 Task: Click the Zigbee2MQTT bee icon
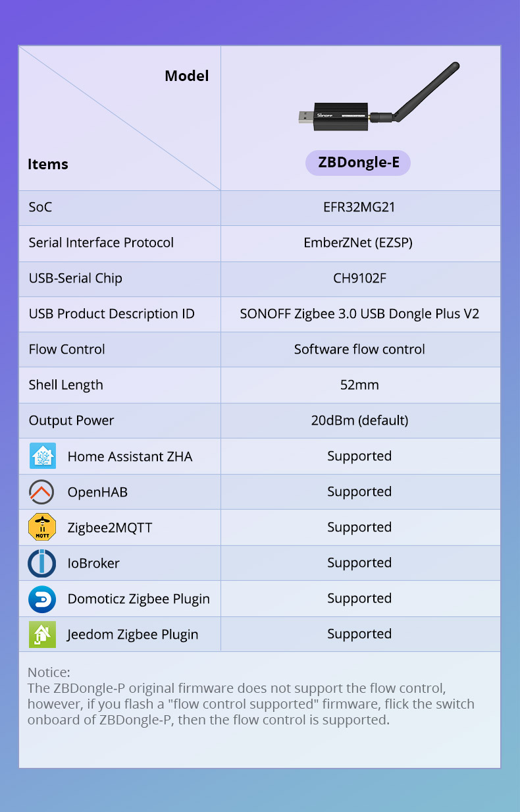coord(41,528)
